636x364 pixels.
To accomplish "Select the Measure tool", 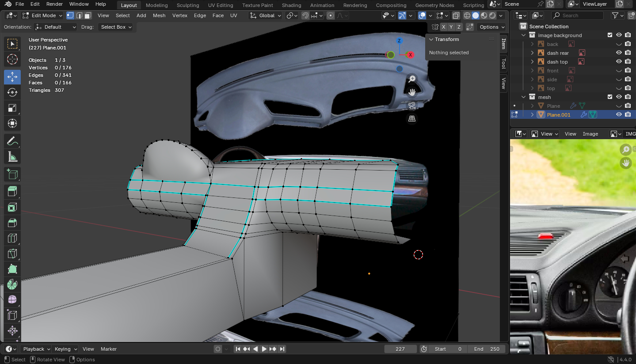I will coord(12,157).
